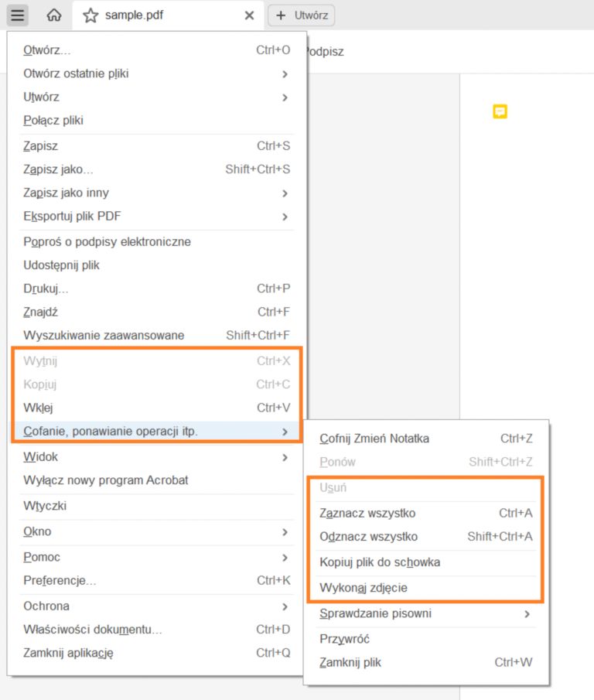Click the star icon on sample.pdf tab
594x700 pixels.
pyautogui.click(x=90, y=15)
